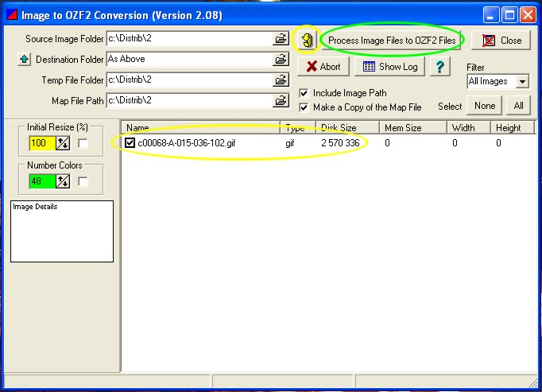Click the Destination Folder field showing As Above
542x392 pixels.
(x=189, y=59)
